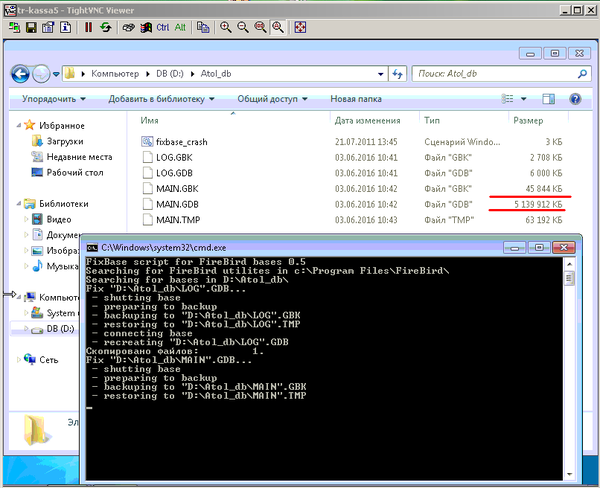The image size is (600, 488).
Task: Show connection info icon in TightVNC toolbar
Action: [x=66, y=27]
